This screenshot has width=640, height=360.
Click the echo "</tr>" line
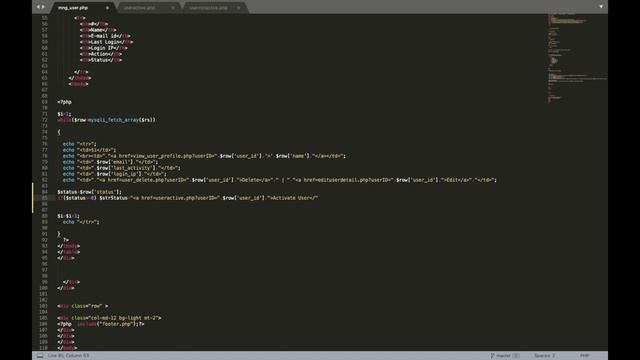[81, 222]
